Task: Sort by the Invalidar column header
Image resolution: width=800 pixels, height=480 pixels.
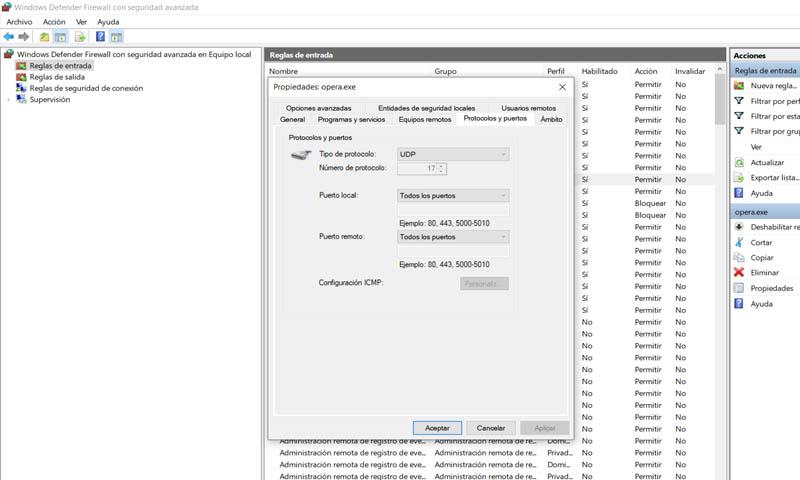Action: 690,71
